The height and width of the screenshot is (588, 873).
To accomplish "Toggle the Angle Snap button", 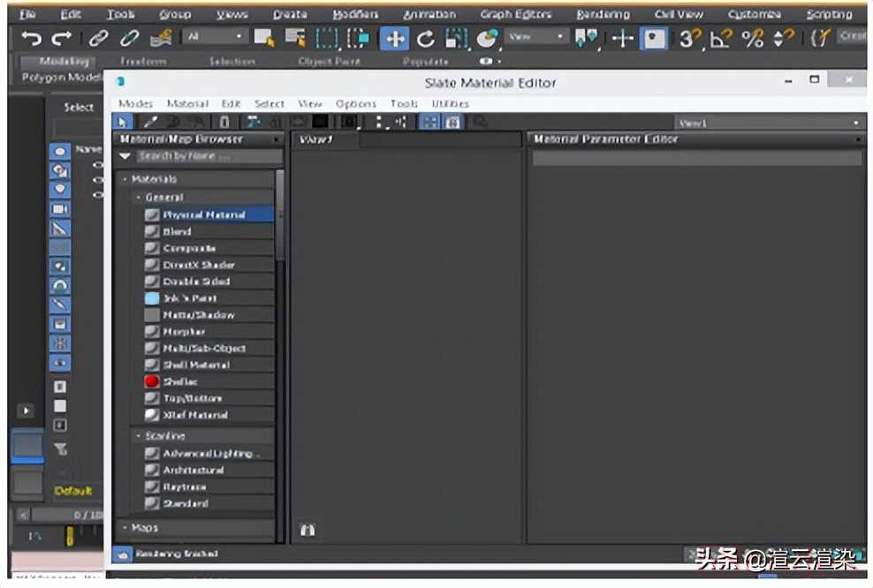I will pos(721,39).
